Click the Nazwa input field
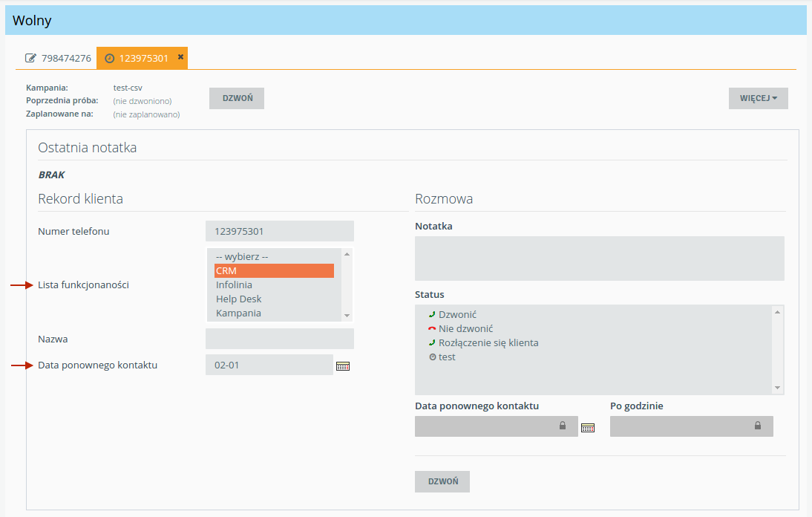 click(x=280, y=339)
